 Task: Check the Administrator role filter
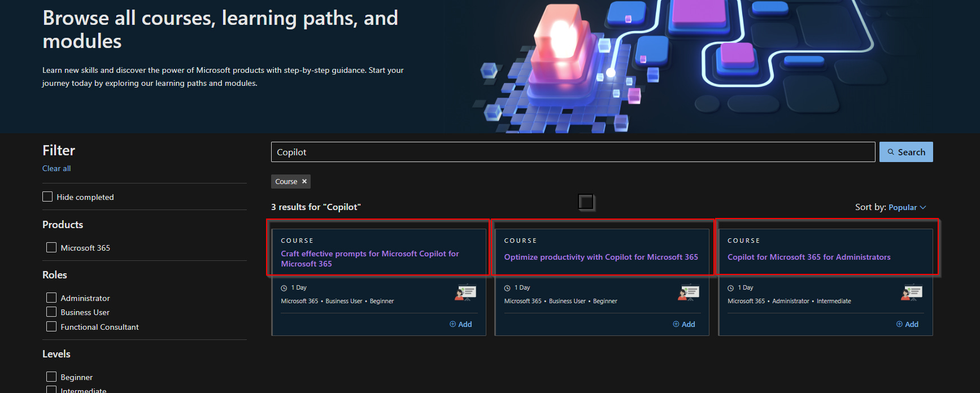pyautogui.click(x=51, y=298)
